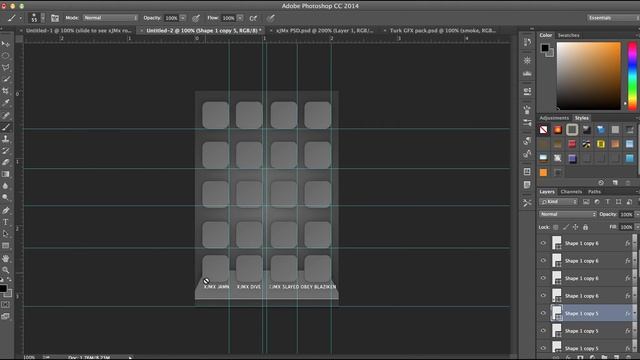Screen dimensions: 640x360
Task: Toggle pressure for size button
Action: [271, 18]
